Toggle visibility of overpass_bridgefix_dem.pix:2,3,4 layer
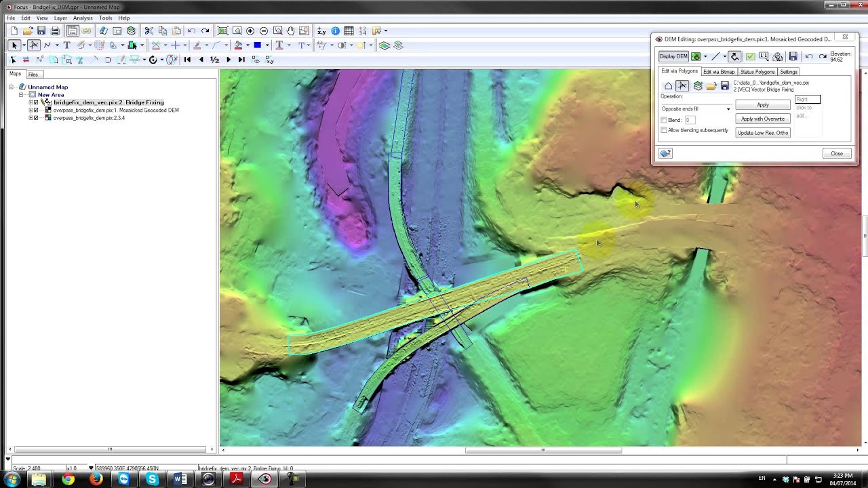The image size is (868, 488). (x=36, y=118)
